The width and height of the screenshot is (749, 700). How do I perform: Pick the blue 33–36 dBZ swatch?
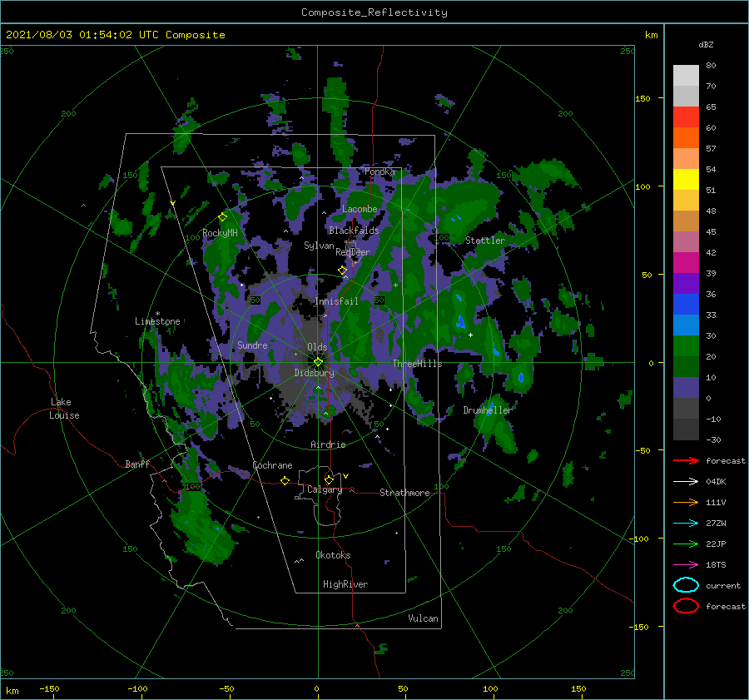coord(686,305)
